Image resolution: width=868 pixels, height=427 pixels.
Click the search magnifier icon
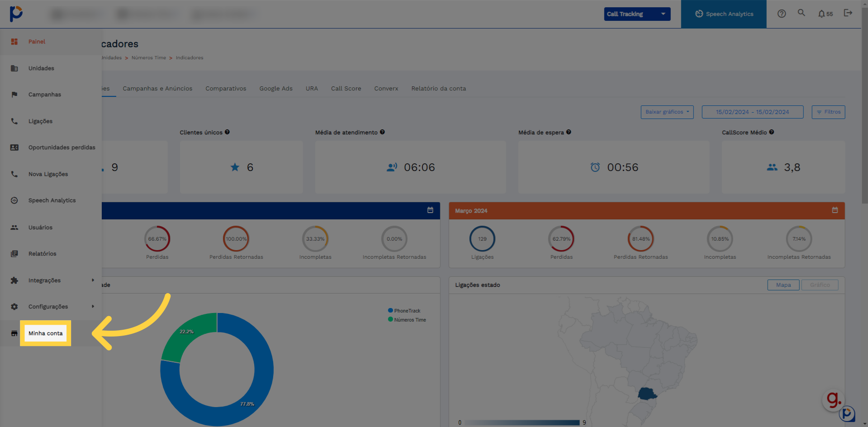[x=802, y=13]
